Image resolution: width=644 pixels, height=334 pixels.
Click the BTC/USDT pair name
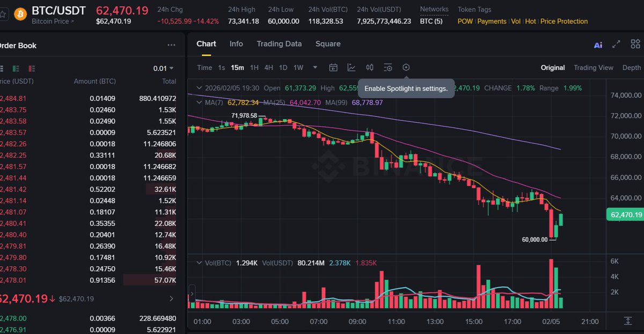tap(58, 11)
